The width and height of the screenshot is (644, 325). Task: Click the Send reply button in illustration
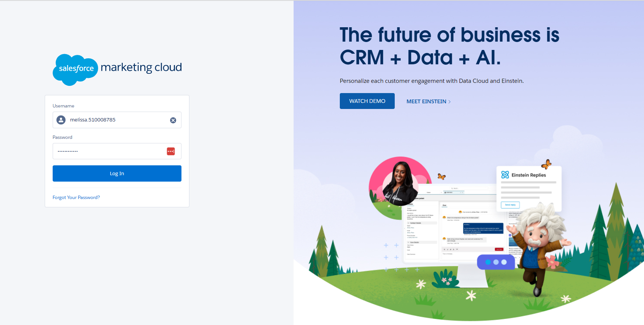pyautogui.click(x=510, y=205)
